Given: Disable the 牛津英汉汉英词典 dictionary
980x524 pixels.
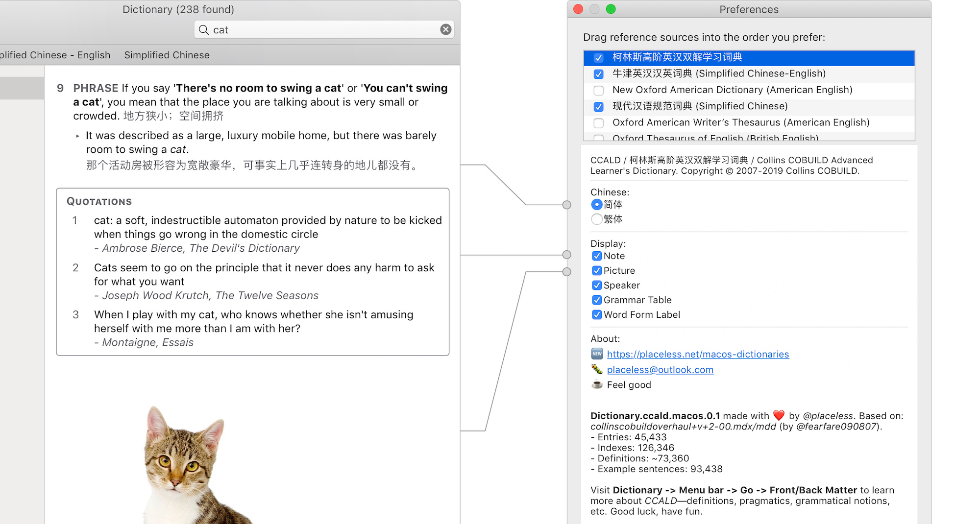Looking at the screenshot, I should pyautogui.click(x=598, y=74).
